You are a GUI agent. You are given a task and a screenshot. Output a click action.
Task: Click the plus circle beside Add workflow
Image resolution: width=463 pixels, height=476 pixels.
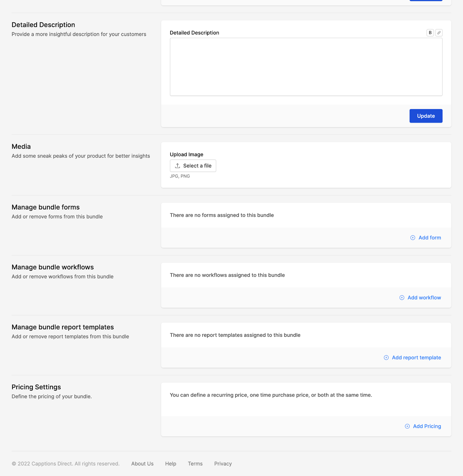(x=402, y=297)
